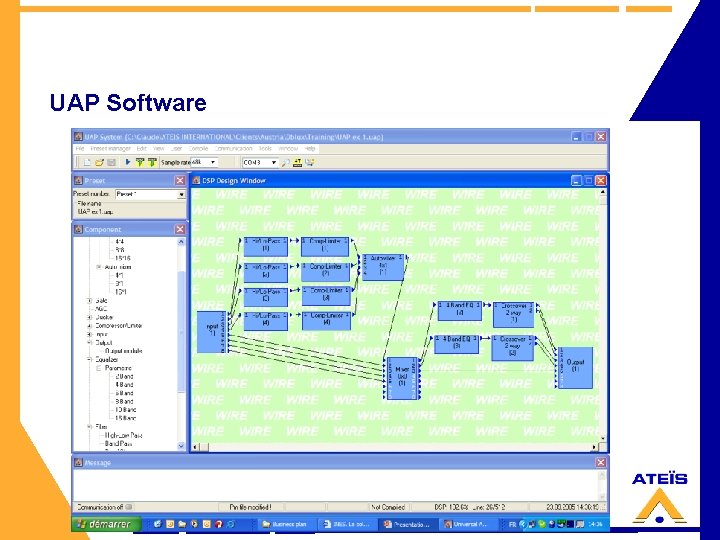Close the Component panel
The image size is (720, 540).
point(180,229)
